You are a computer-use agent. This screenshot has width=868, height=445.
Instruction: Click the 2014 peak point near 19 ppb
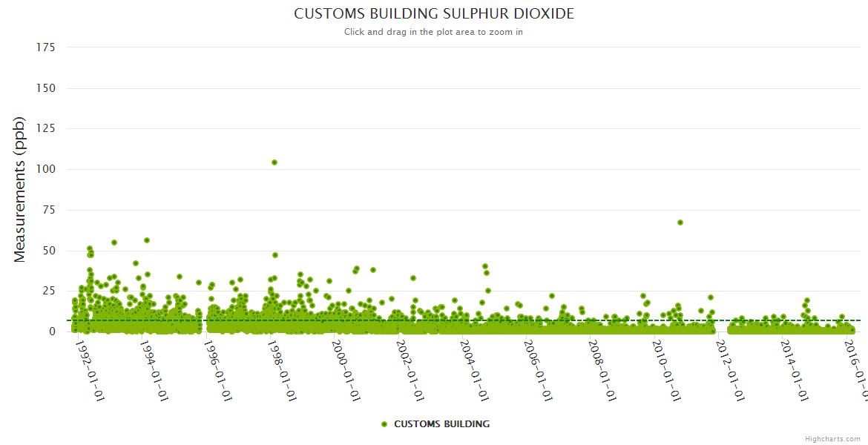(807, 300)
